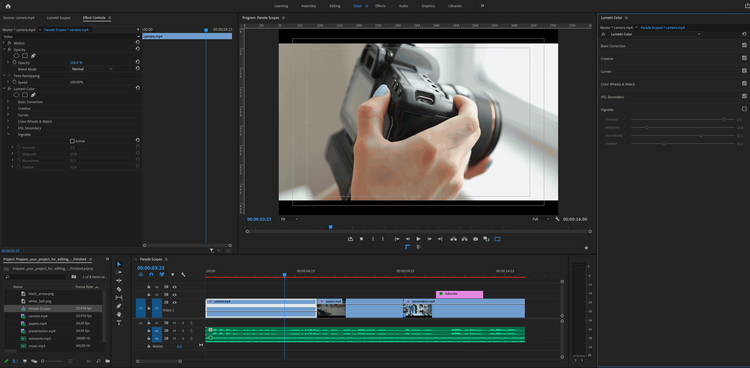Select the Pen tool in the tools panel

[119, 306]
